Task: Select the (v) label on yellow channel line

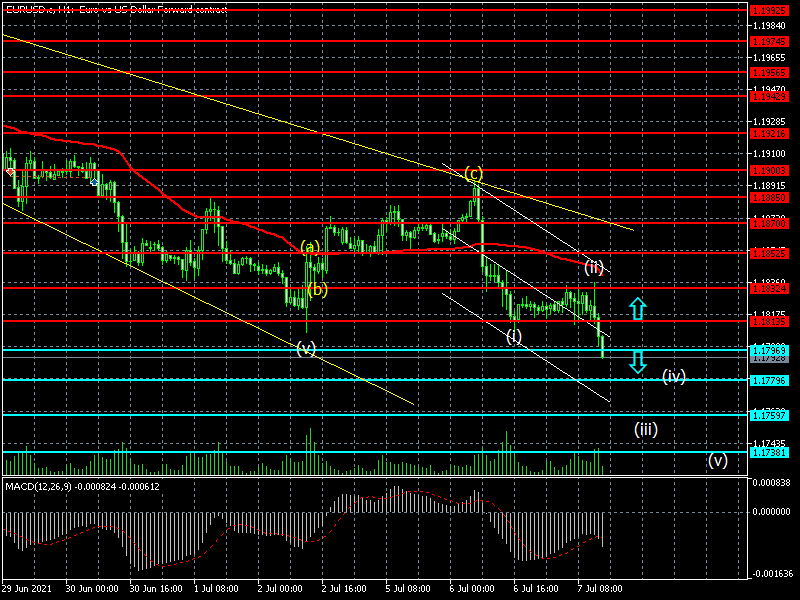Action: click(x=306, y=348)
